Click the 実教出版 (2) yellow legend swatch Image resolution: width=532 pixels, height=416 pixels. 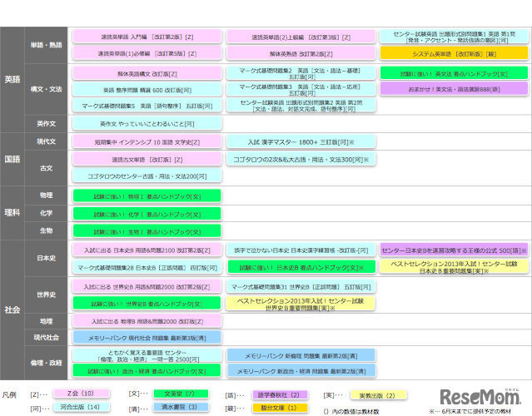coord(378,395)
